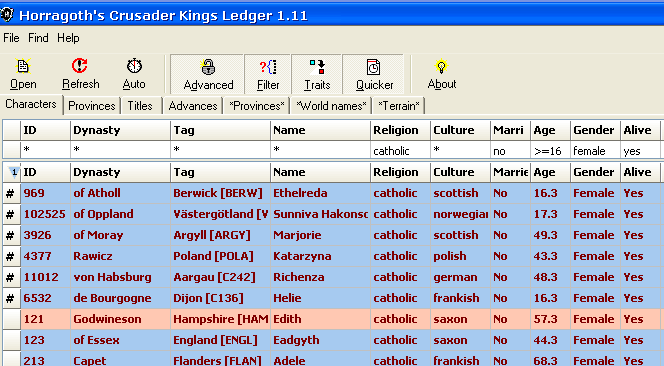This screenshot has height=366, width=664.
Task: Select the age cell 49.3
Action: [551, 235]
